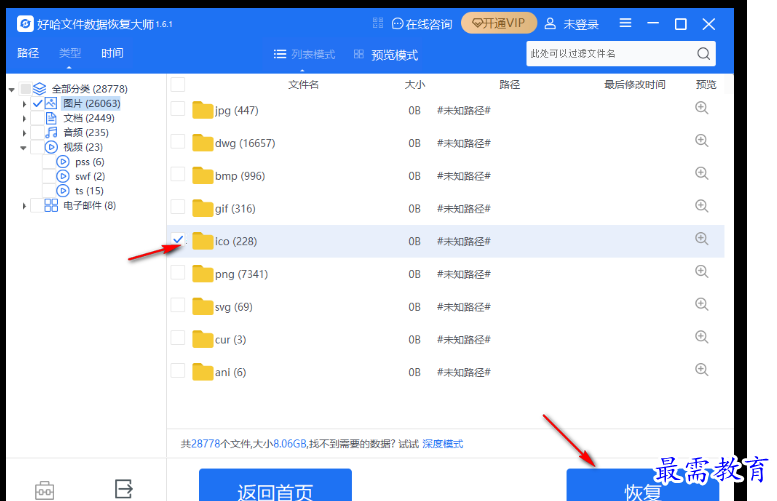777x501 pixels.
Task: Preview the svg folder with magnifier icon
Action: (x=702, y=304)
